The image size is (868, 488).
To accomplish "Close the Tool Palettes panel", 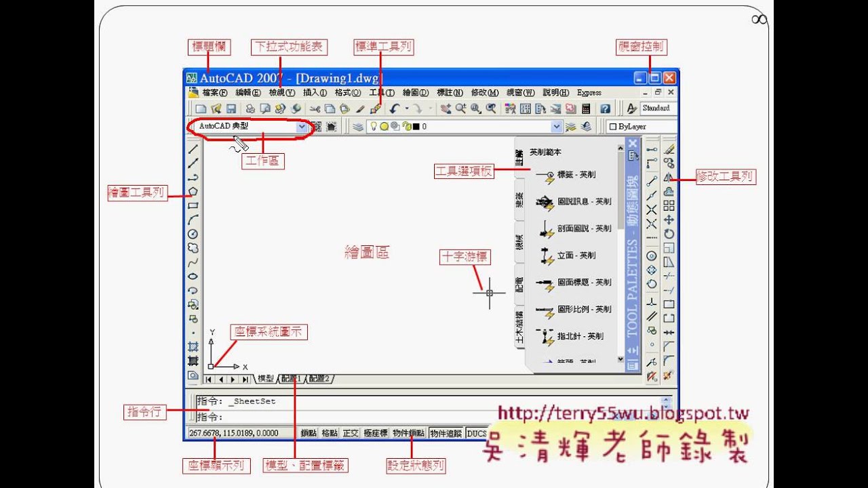I will [x=632, y=144].
